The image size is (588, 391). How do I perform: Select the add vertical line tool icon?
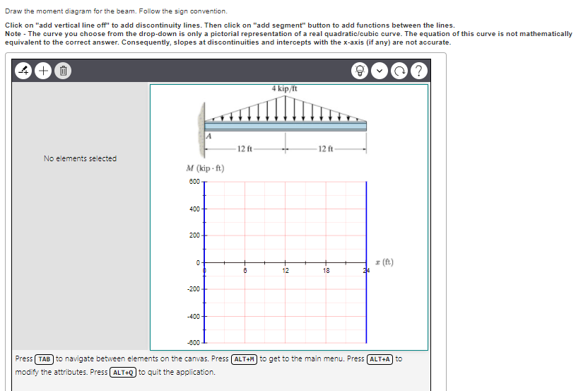[23, 71]
